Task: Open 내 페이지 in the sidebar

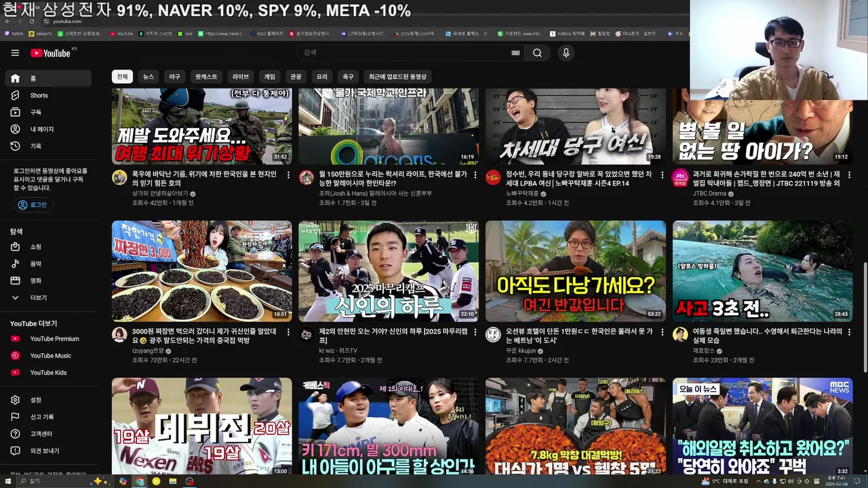Action: pos(49,129)
